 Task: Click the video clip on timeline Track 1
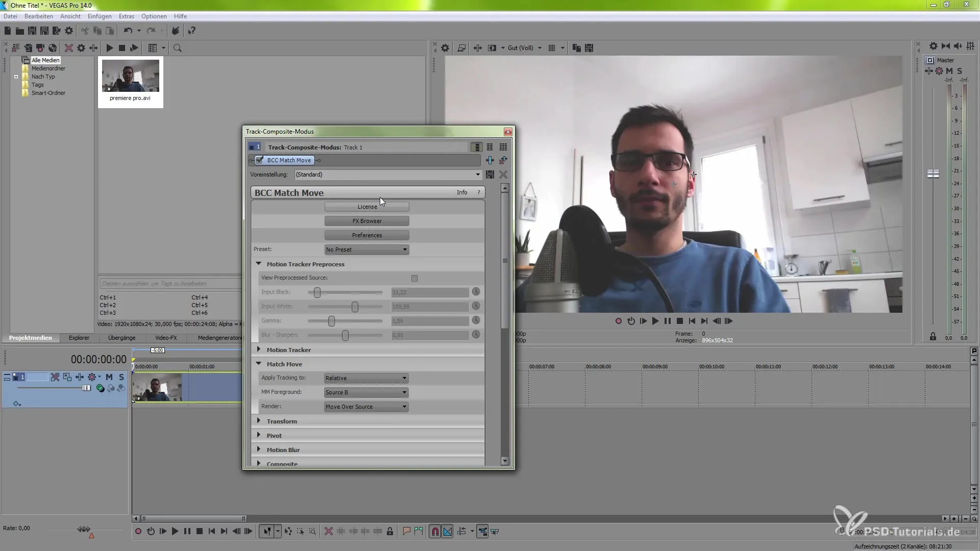coord(186,387)
